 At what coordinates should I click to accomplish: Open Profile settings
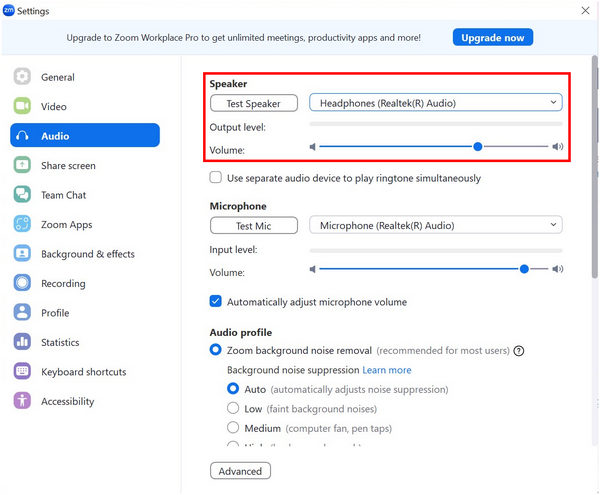pyautogui.click(x=85, y=312)
